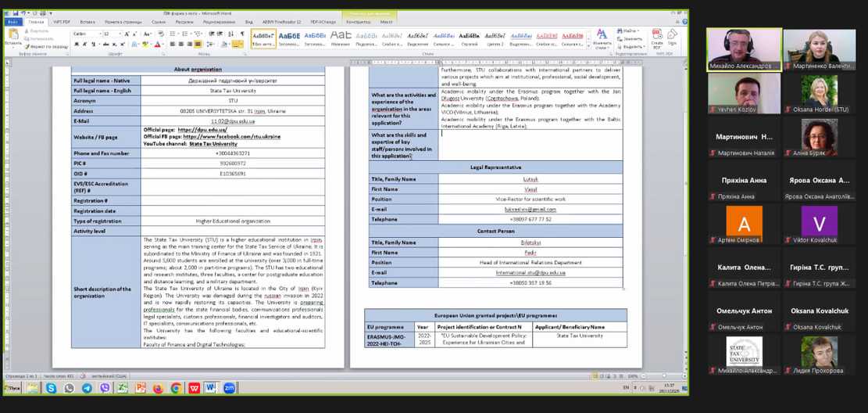The width and height of the screenshot is (868, 413).
Task: Toggle italic text formatting
Action: click(83, 45)
